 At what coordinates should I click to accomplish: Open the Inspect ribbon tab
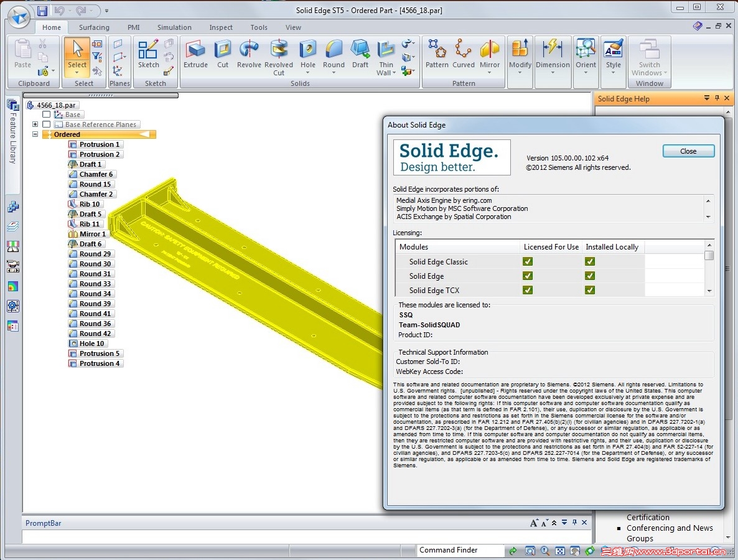(x=221, y=27)
